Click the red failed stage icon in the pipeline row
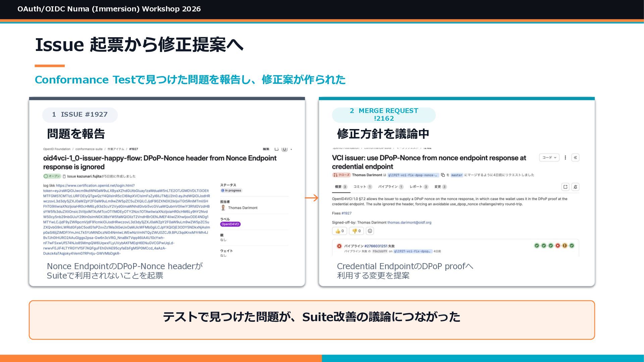Screen dimensions: 644x362 click(558, 246)
